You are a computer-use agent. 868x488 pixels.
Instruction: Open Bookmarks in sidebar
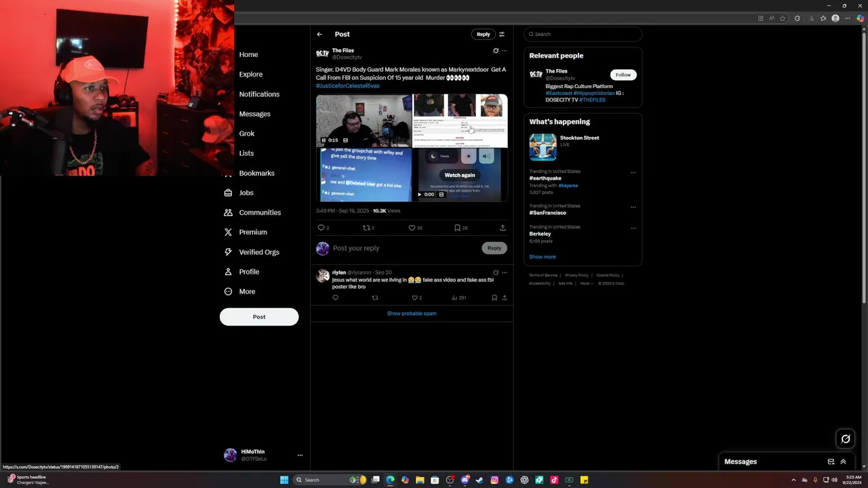pos(257,173)
